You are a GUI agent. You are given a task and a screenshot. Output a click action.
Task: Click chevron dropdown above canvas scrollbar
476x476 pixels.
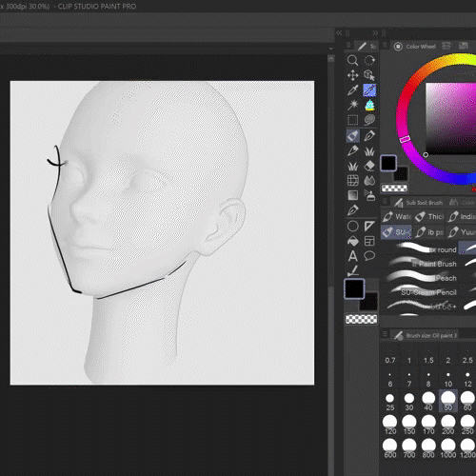(x=331, y=49)
